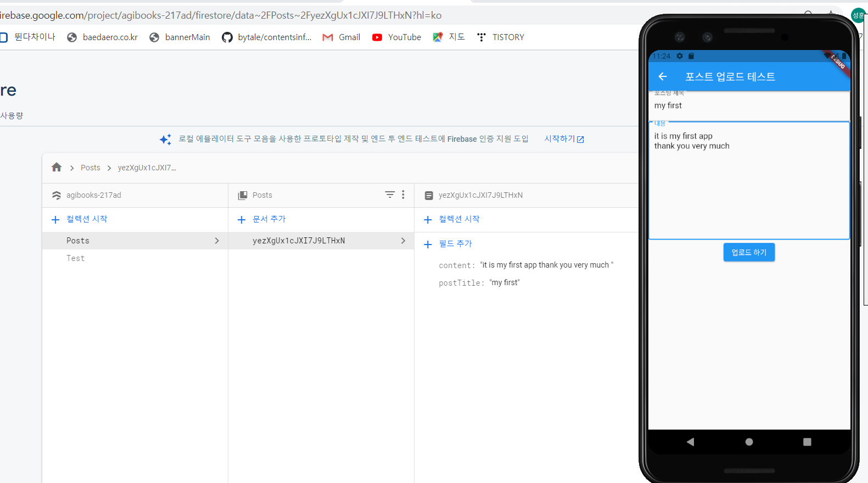
Task: Click the yezXgUx1cJXI7... breadcrumb item
Action: click(x=147, y=168)
